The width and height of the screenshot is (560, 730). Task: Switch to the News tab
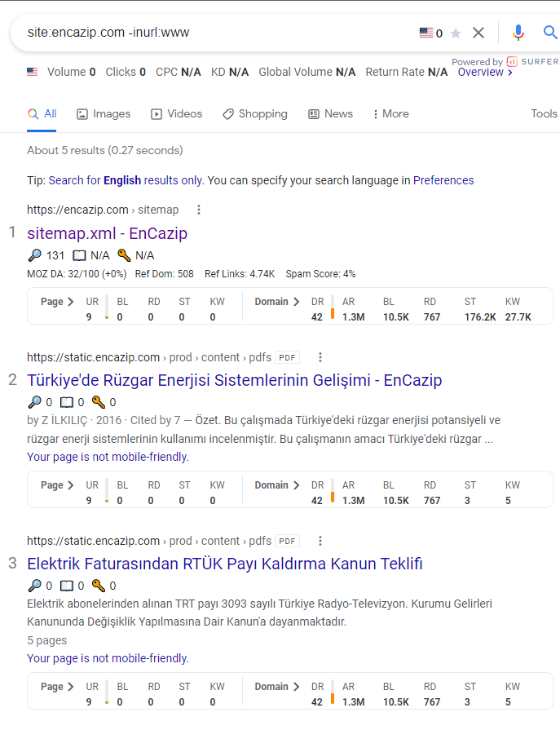point(331,113)
